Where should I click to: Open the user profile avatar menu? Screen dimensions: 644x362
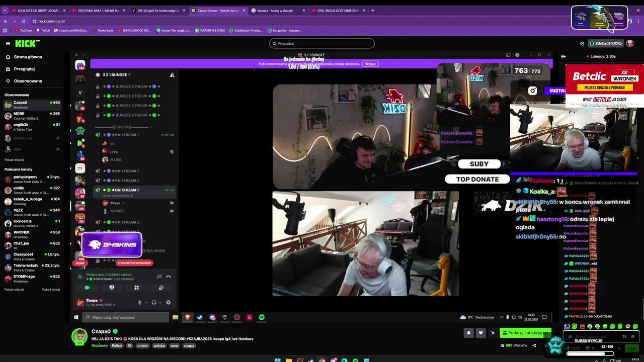pyautogui.click(x=630, y=43)
